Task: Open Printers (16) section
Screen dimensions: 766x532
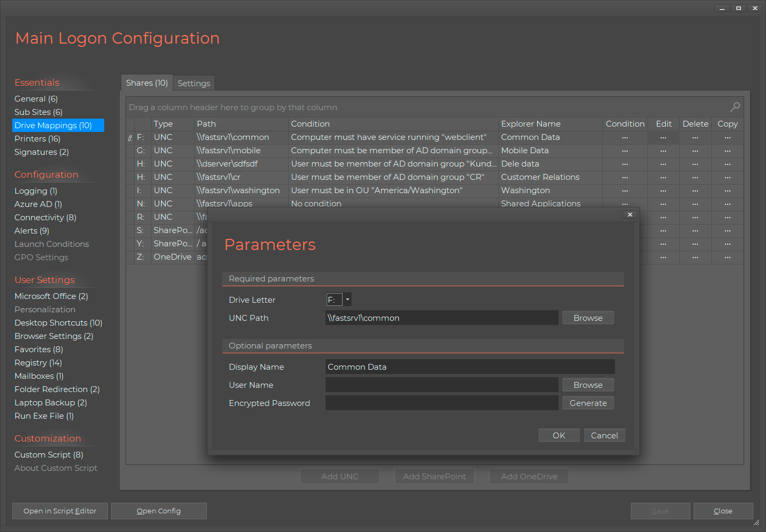Action: [37, 138]
